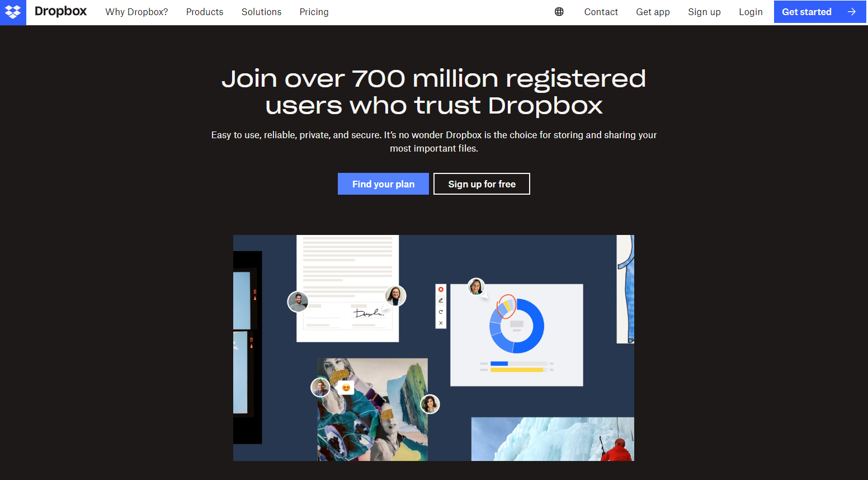868x480 pixels.
Task: Go to the Pricing page
Action: 314,12
